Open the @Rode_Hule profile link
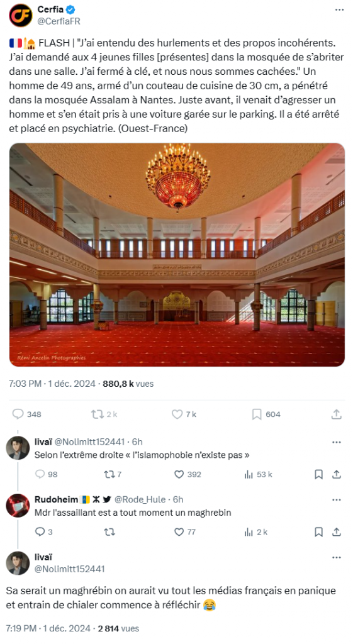 tap(140, 499)
